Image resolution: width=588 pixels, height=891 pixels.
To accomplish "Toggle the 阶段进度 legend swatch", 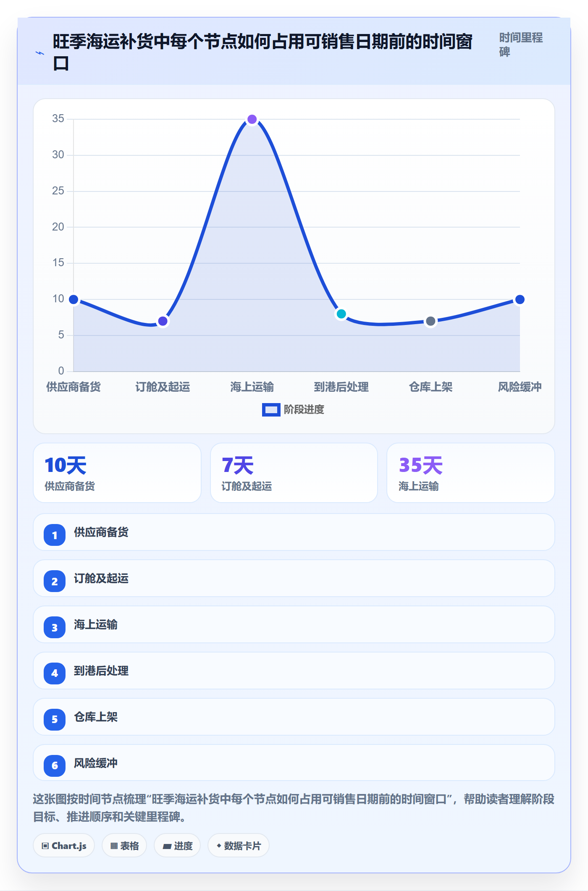I will (271, 409).
